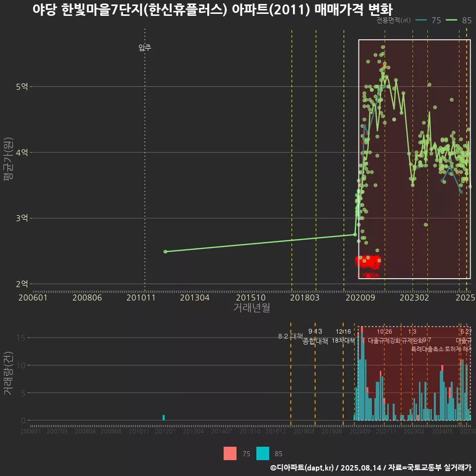Click the '9·13' policy date annotation

[x=315, y=332]
